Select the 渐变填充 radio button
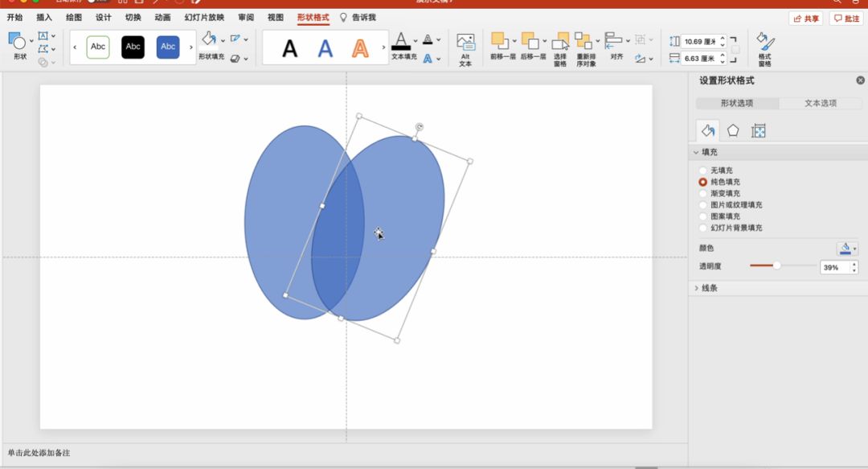 [x=703, y=194]
